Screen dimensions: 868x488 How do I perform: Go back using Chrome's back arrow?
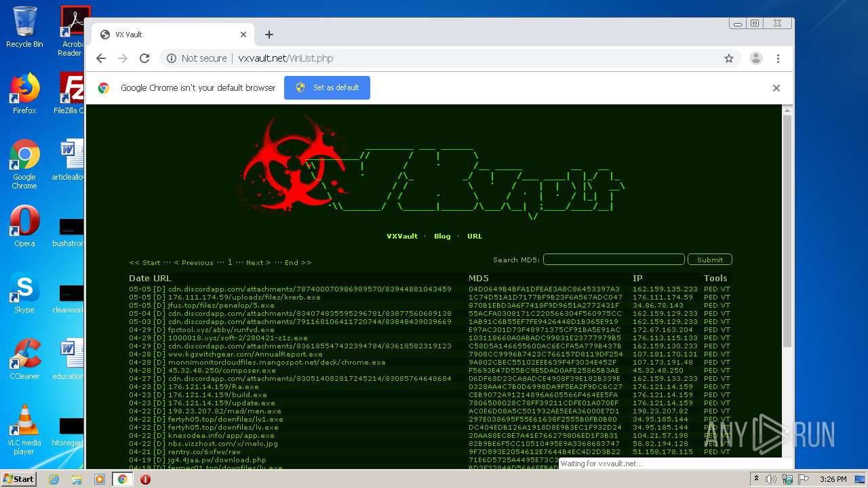coord(101,58)
